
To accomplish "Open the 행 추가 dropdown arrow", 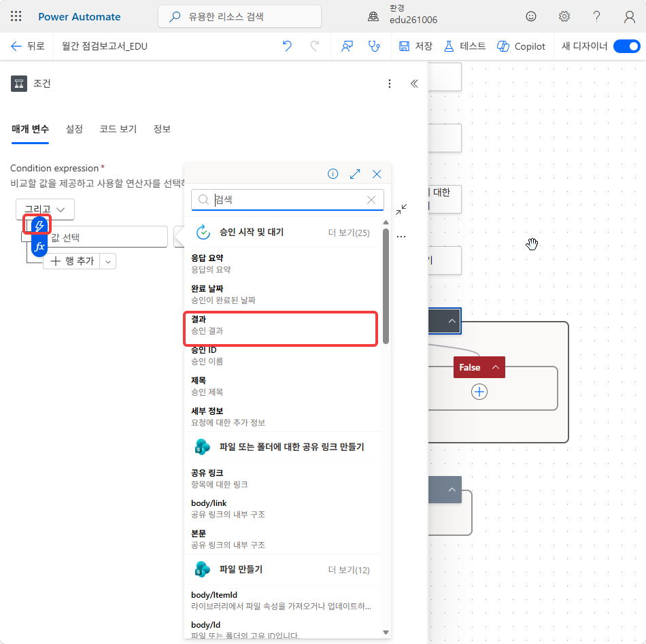I will tap(108, 261).
